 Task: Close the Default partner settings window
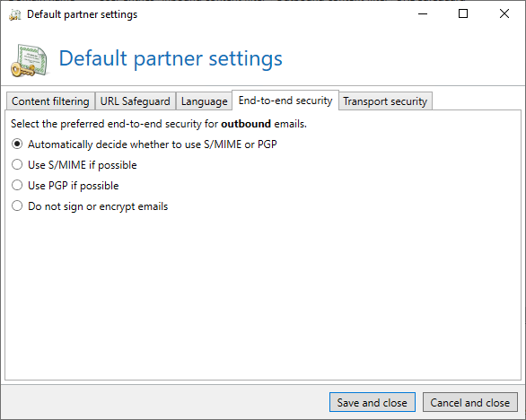coord(504,13)
